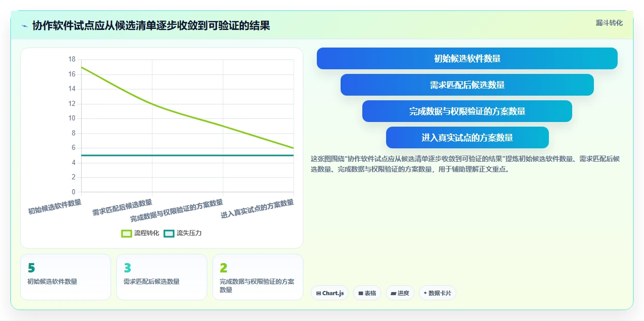Select the 初始候选软件数量 funnel bar
The width and height of the screenshot is (644, 321).
467,58
